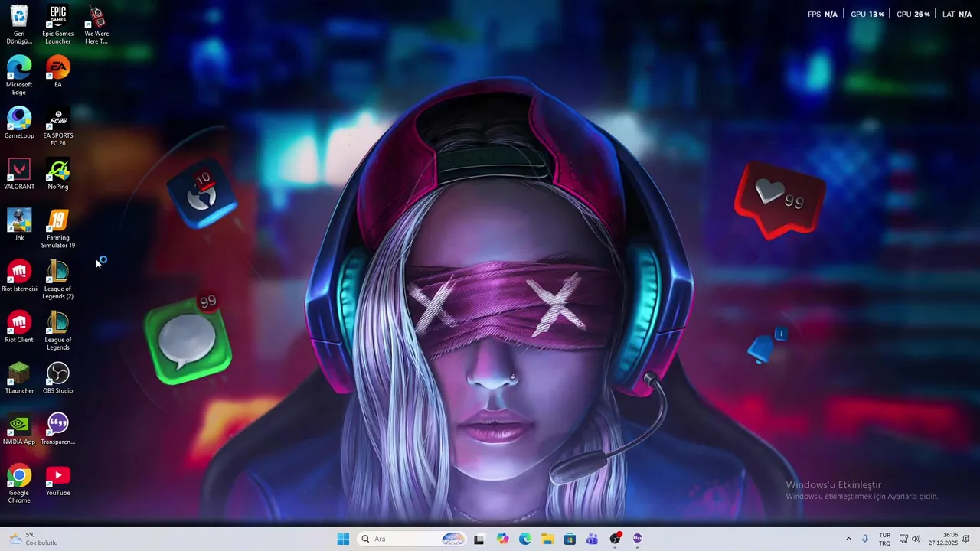
Task: Select the .lnk PUBG-style desktop icon
Action: coord(19,225)
